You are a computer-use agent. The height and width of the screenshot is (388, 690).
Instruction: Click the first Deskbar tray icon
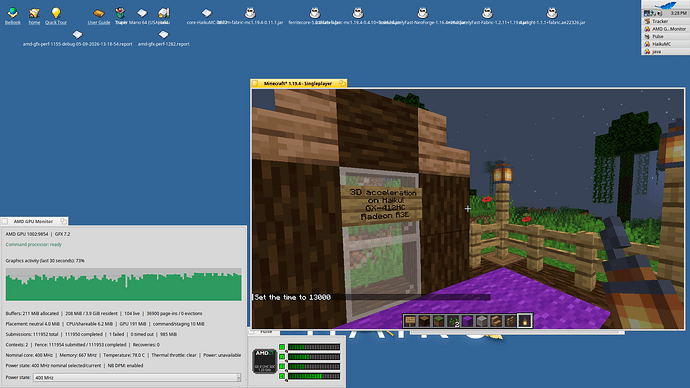pyautogui.click(x=647, y=13)
